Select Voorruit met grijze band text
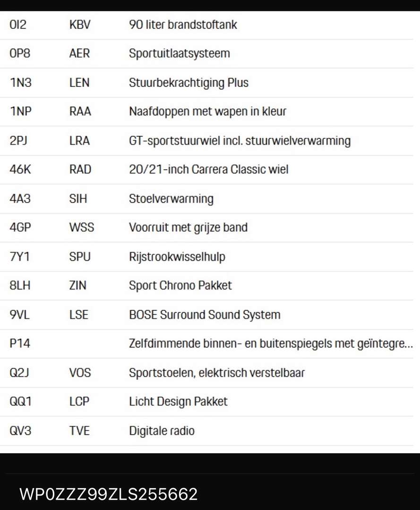Image resolution: width=420 pixels, height=510 pixels. tap(188, 228)
